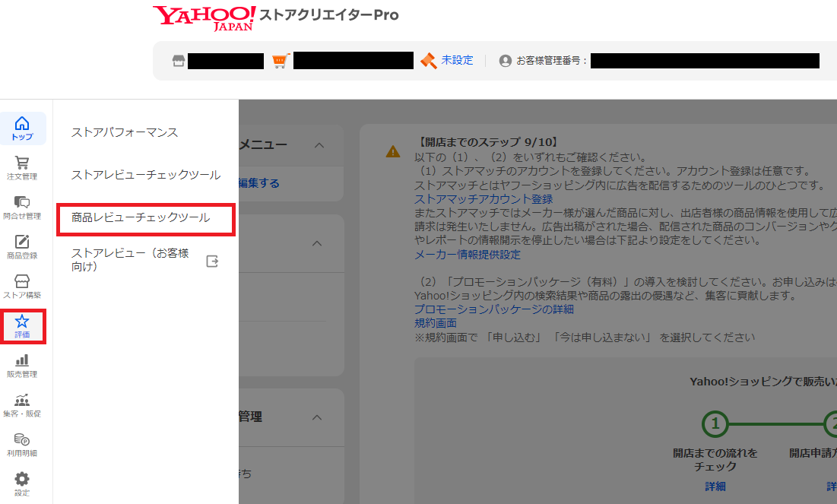Collapse the メニュー panel chevron
837x504 pixels.
(318, 145)
